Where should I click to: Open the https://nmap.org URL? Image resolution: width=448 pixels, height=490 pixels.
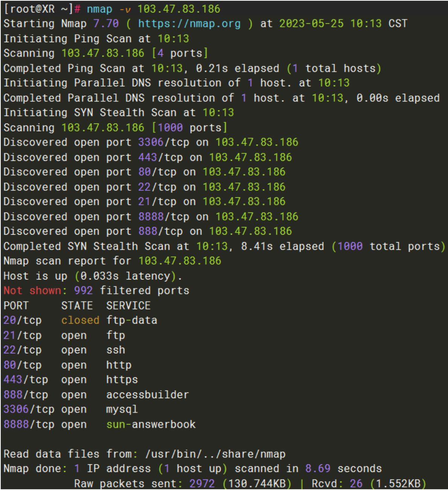[x=189, y=24]
